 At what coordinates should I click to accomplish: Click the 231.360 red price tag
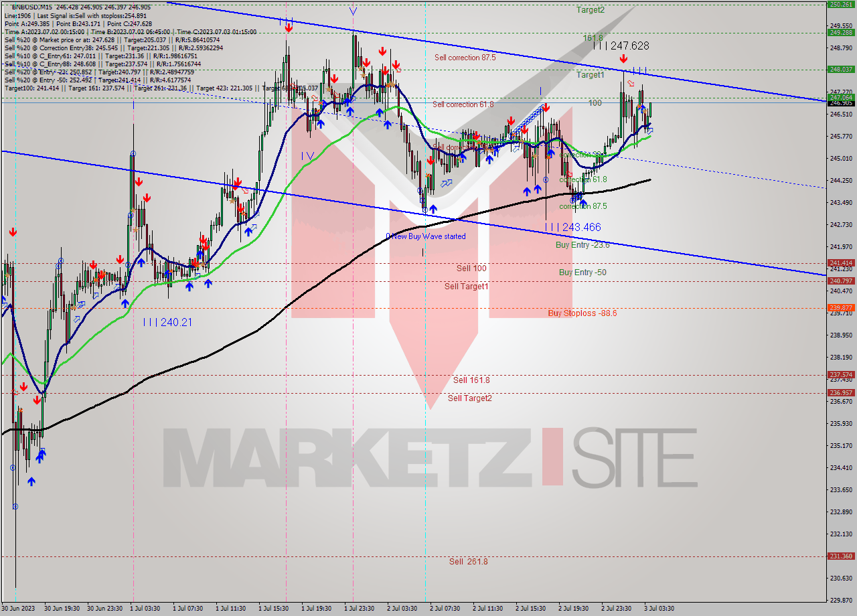pos(841,556)
